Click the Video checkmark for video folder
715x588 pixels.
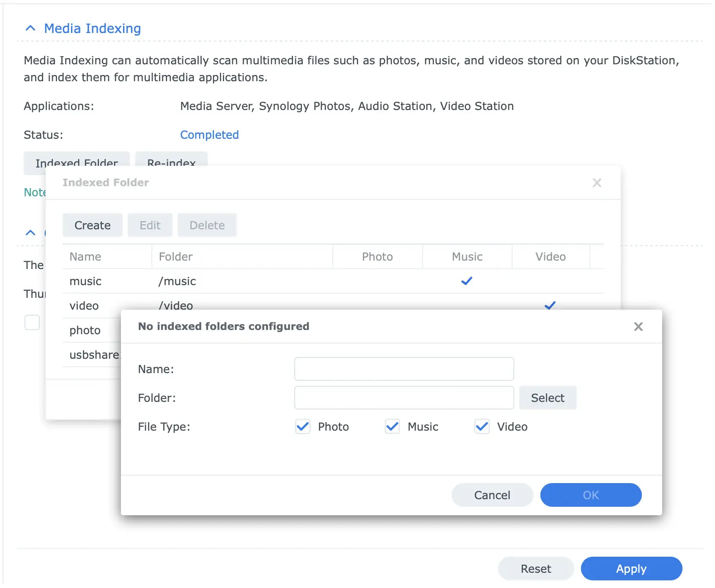coord(550,305)
